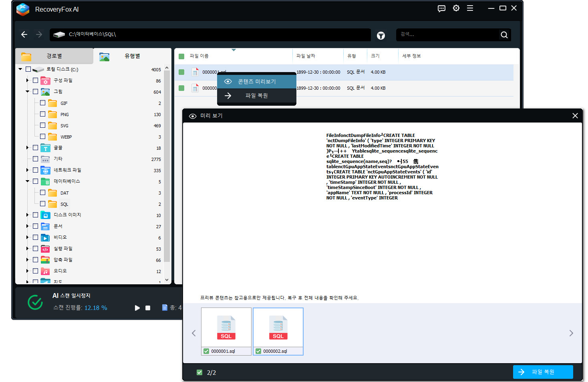This screenshot has width=588, height=382.
Task: Uncheck the 2/2 select-all checkbox
Action: [x=199, y=372]
